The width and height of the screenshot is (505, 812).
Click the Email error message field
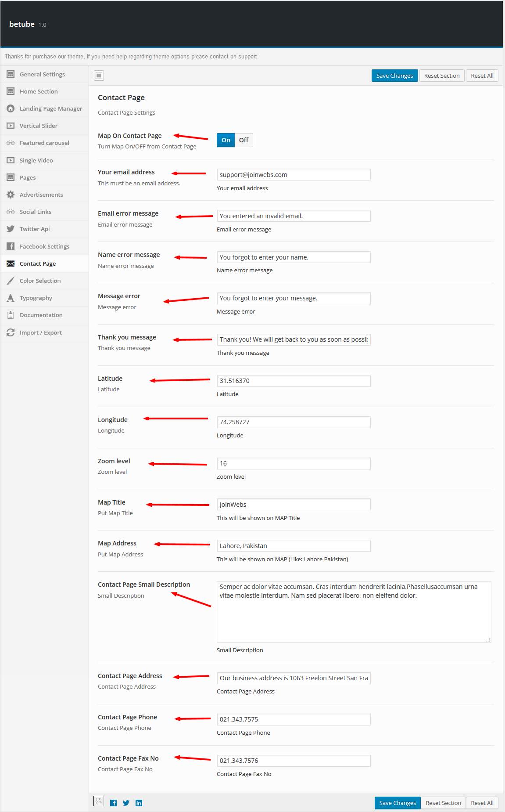tap(294, 216)
